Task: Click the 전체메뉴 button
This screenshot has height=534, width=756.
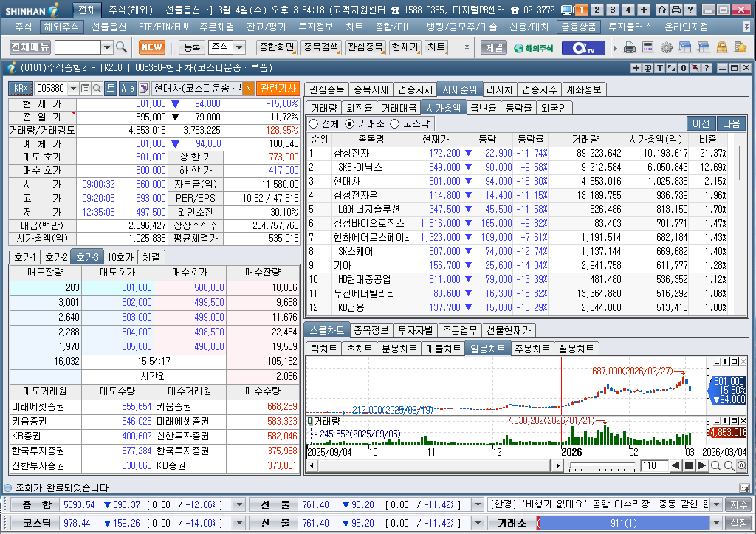Action: [30, 47]
